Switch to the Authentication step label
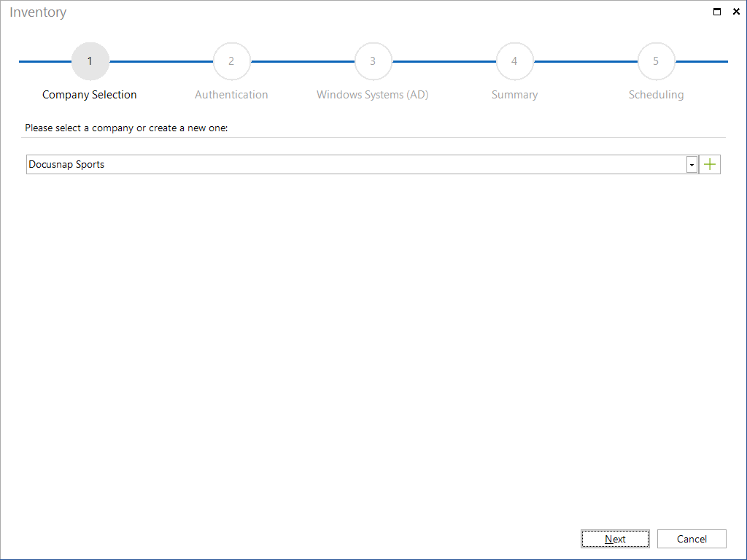 coord(231,95)
